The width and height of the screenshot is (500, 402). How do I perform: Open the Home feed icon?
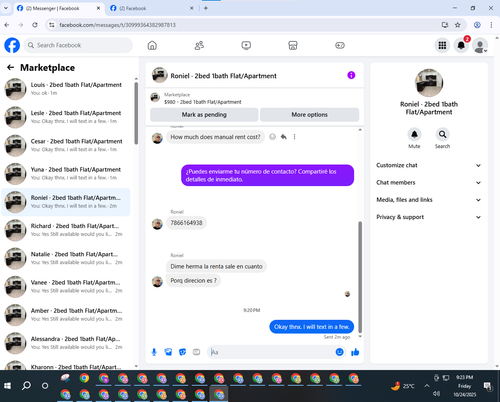152,45
